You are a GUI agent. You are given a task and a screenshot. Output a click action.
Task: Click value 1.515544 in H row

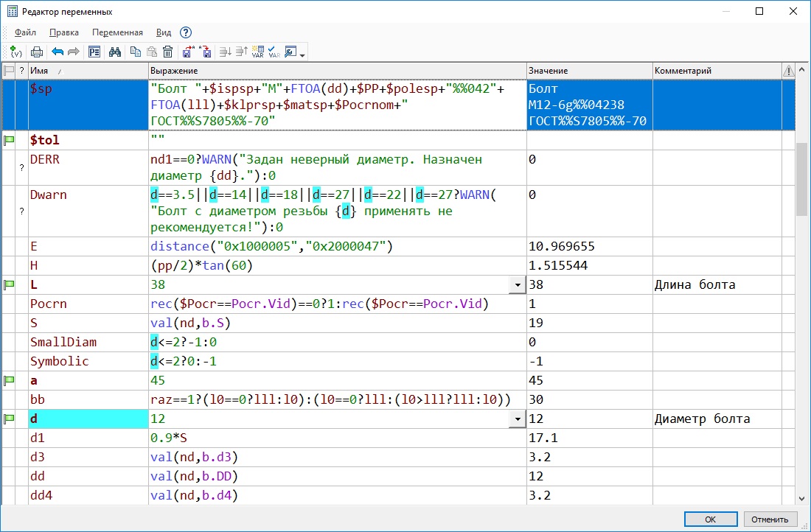[x=558, y=266]
